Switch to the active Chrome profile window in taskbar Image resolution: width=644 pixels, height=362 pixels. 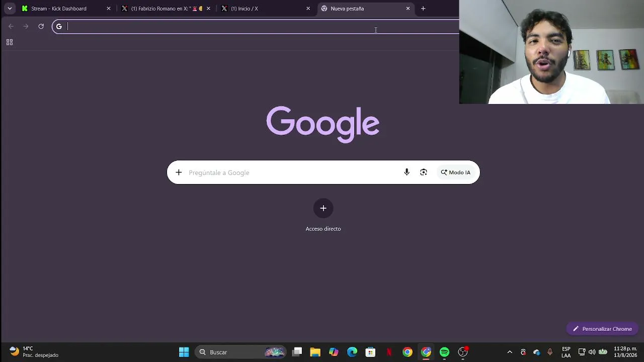426,352
